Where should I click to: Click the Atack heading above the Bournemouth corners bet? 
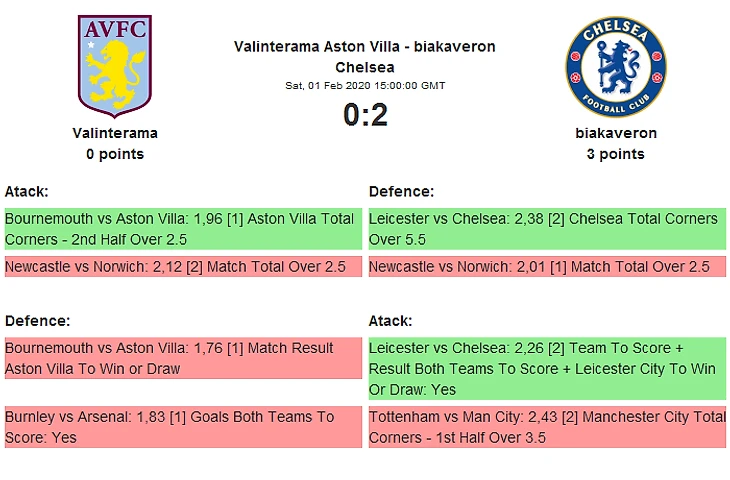pos(27,191)
